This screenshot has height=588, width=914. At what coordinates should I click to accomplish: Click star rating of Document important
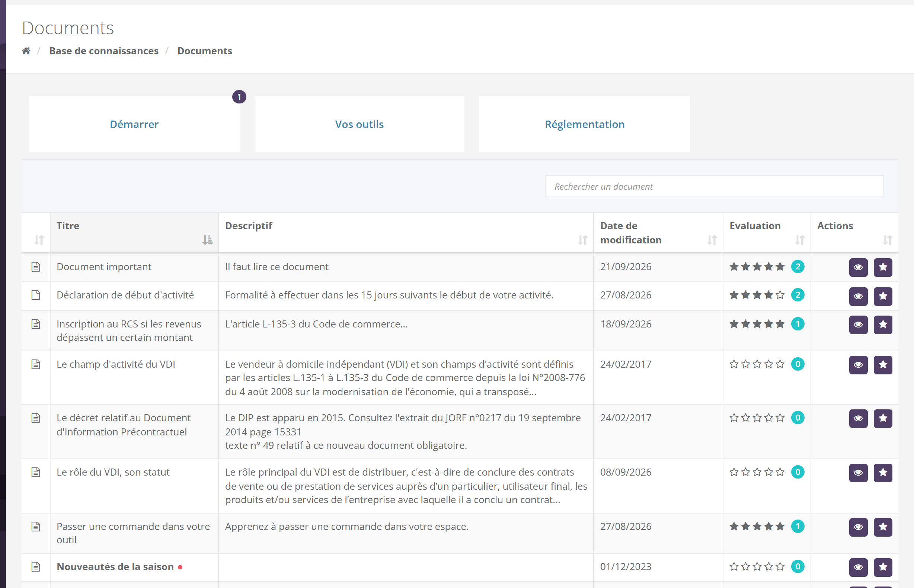[x=757, y=266]
